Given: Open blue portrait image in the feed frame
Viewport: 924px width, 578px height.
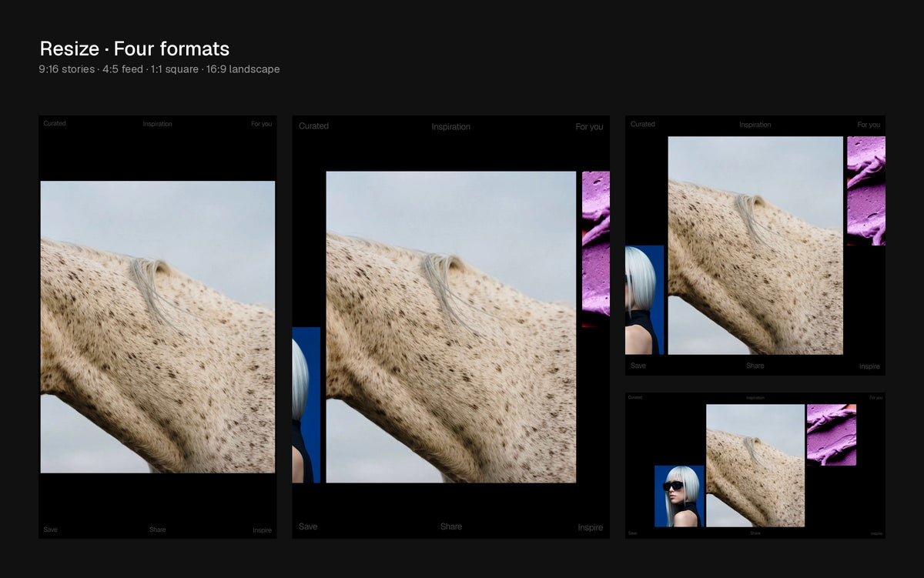Looking at the screenshot, I should pos(306,405).
